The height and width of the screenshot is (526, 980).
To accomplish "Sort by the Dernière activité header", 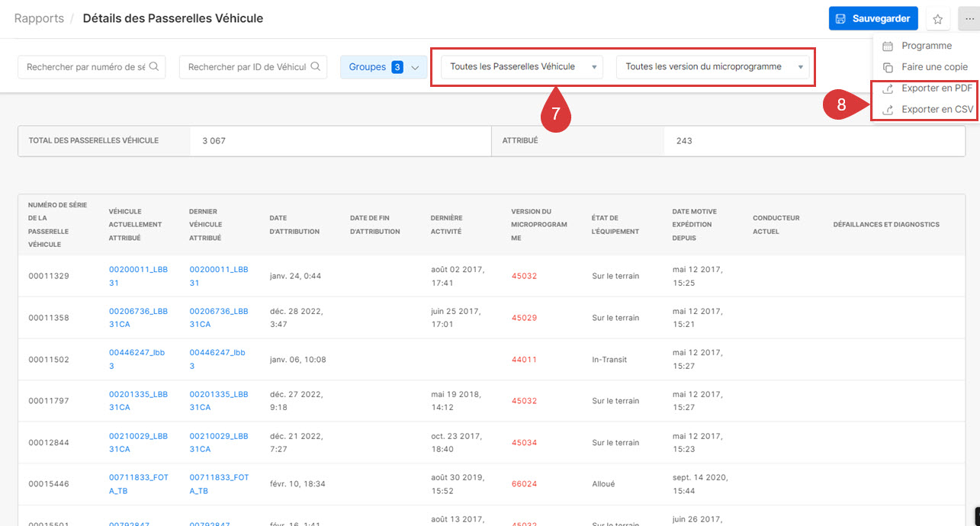I will coord(446,224).
